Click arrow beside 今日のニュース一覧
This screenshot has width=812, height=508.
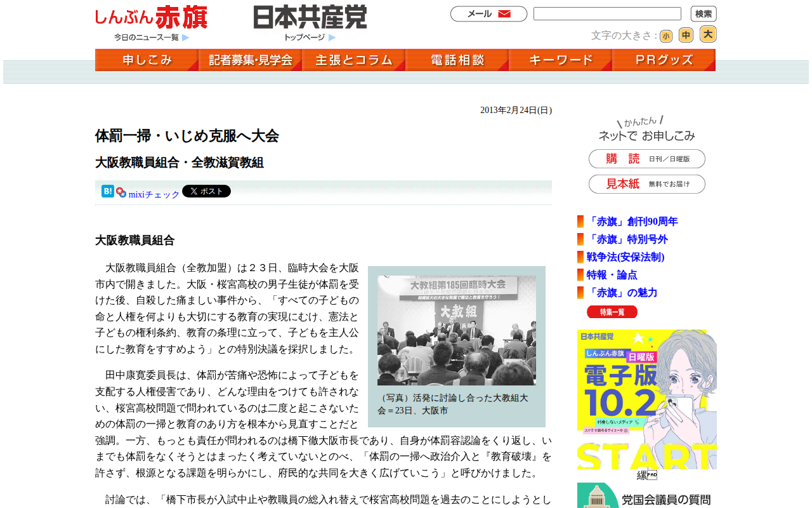(186, 37)
